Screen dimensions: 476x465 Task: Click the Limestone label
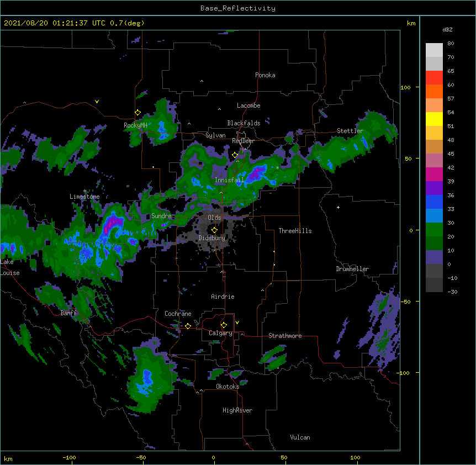(x=84, y=197)
